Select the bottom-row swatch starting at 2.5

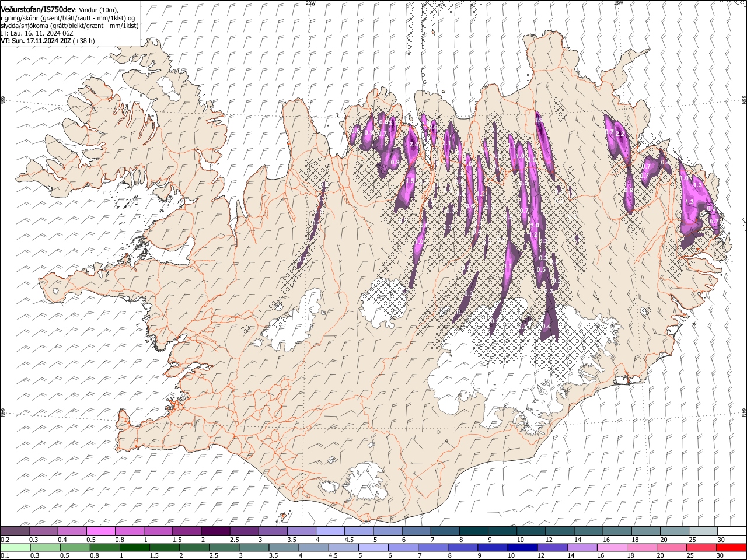click(224, 548)
